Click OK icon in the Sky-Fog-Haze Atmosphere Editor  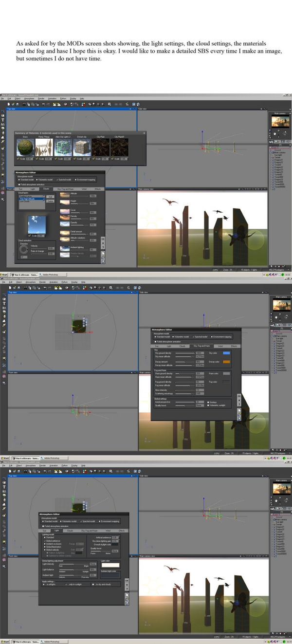pos(239,396)
